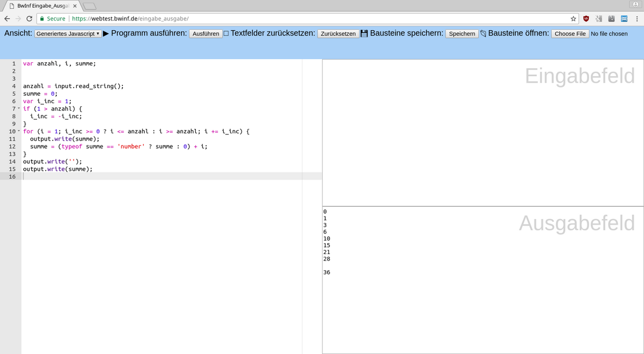Click the square icon before Textfelder zurücksetzen
This screenshot has height=354, width=644.
226,33
